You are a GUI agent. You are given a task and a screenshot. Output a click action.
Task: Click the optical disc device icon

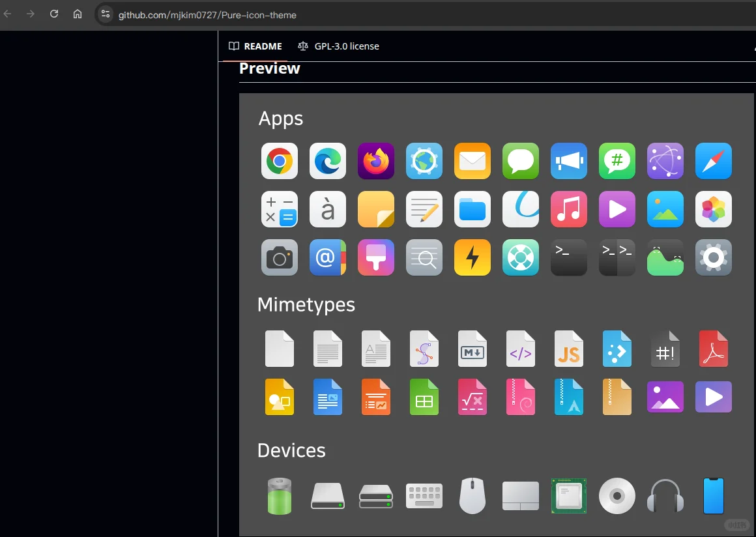point(617,496)
